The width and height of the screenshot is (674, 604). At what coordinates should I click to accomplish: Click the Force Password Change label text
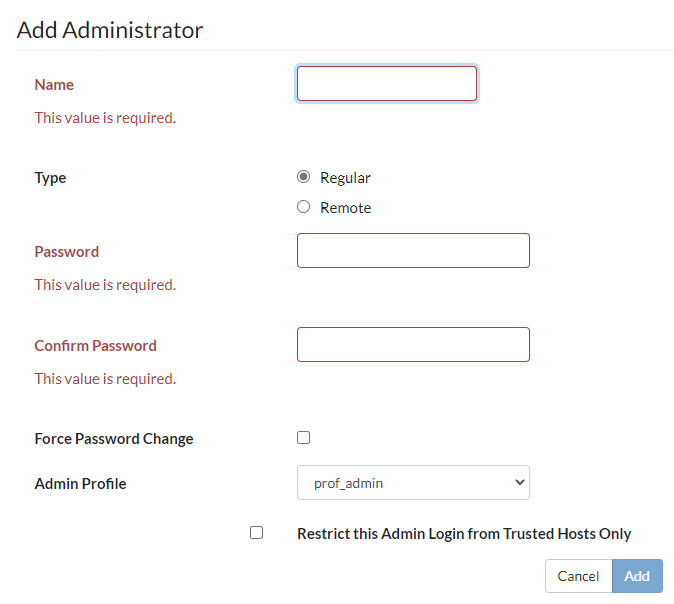pyautogui.click(x=114, y=439)
